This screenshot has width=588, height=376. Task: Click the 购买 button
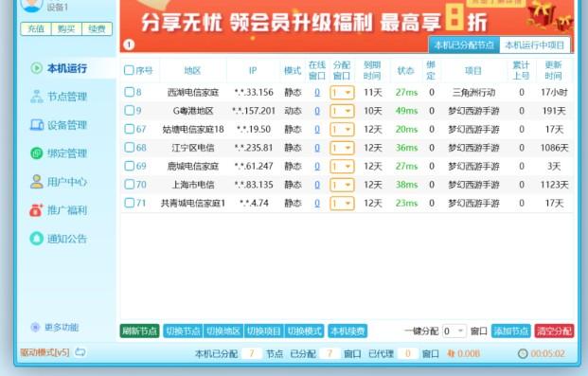point(66,29)
